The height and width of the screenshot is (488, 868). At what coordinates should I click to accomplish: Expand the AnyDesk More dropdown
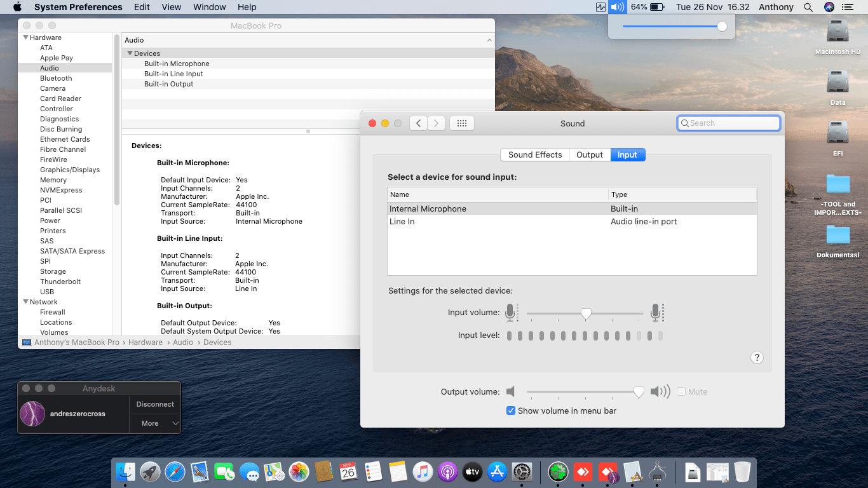pyautogui.click(x=155, y=423)
